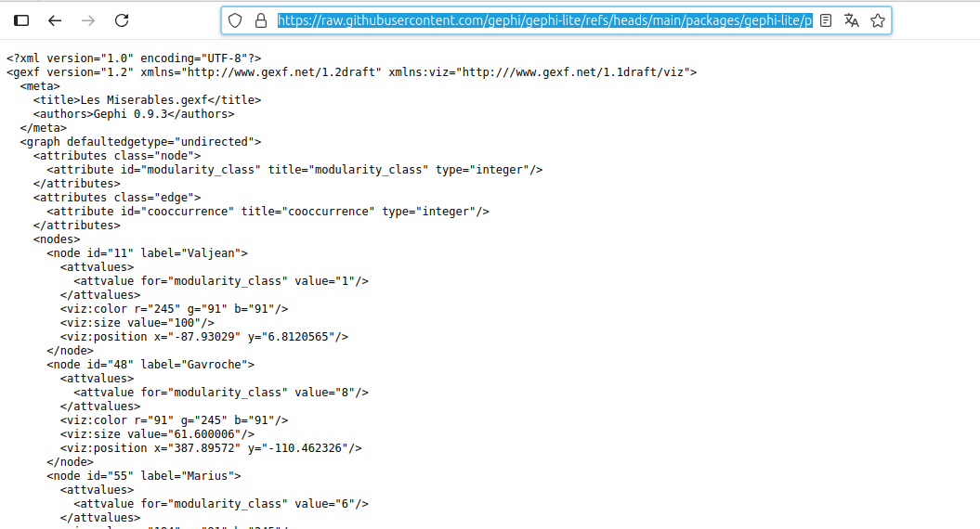Click the Les Miserables.gexf title text
The width and height of the screenshot is (980, 529).
point(147,100)
